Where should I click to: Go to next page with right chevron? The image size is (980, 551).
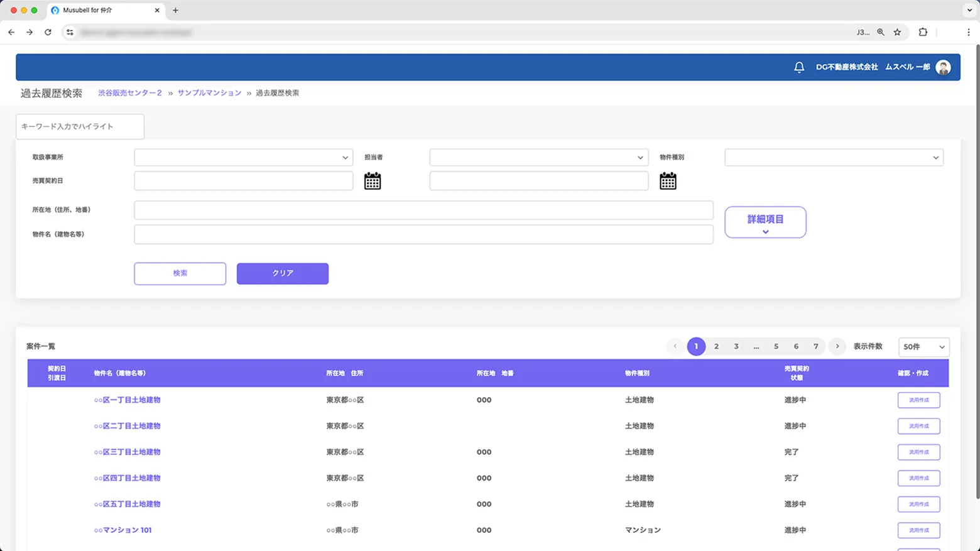837,346
